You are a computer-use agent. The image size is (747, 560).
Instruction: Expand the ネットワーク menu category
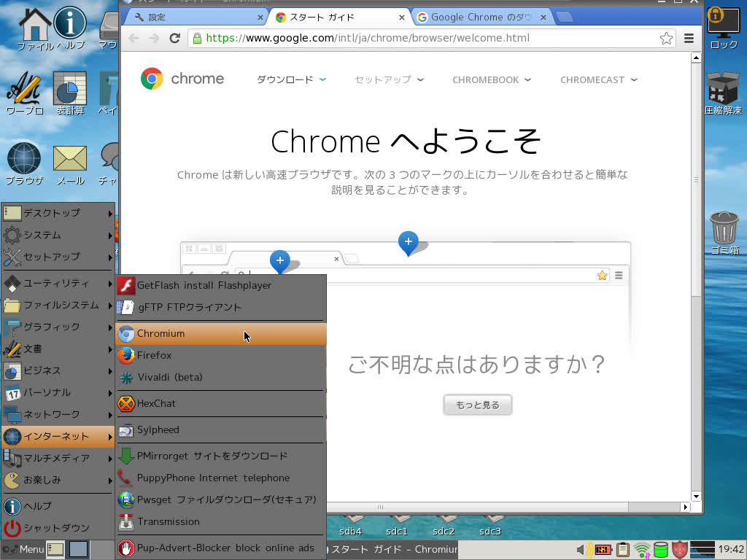tap(58, 415)
